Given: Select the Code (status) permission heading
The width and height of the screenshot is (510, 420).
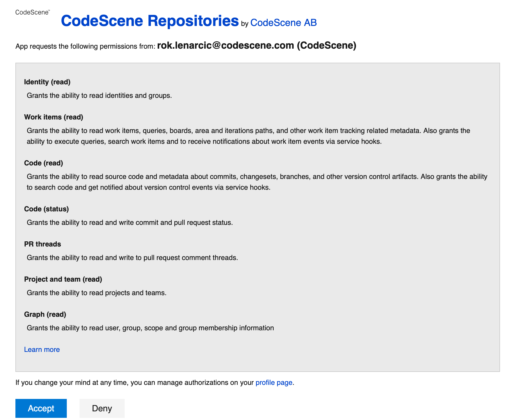Looking at the screenshot, I should click(47, 209).
